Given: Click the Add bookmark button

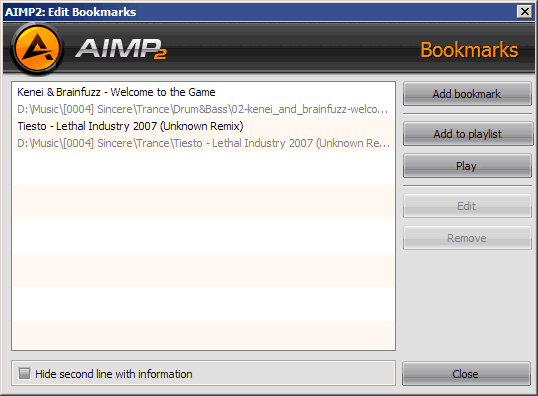Looking at the screenshot, I should pyautogui.click(x=467, y=94).
